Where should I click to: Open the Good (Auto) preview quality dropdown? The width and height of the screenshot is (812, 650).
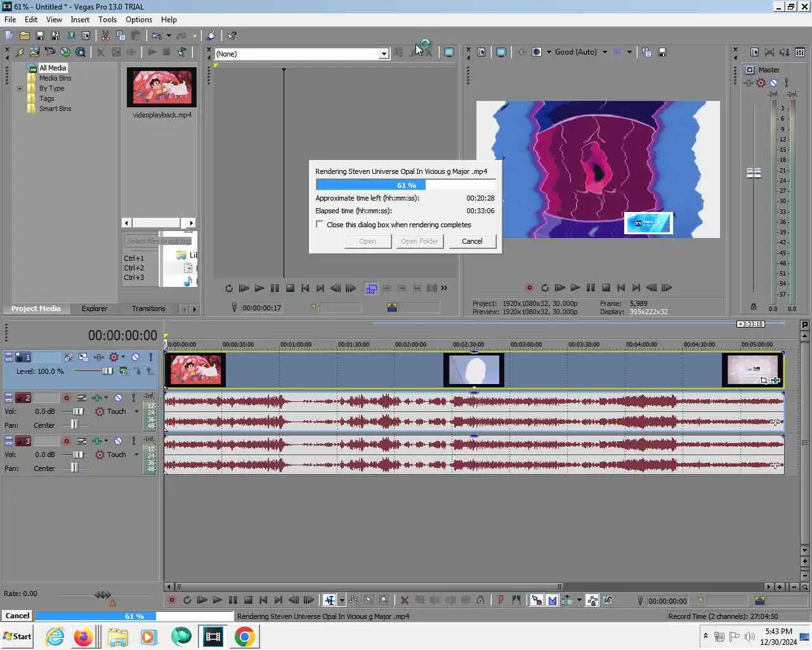(x=605, y=52)
